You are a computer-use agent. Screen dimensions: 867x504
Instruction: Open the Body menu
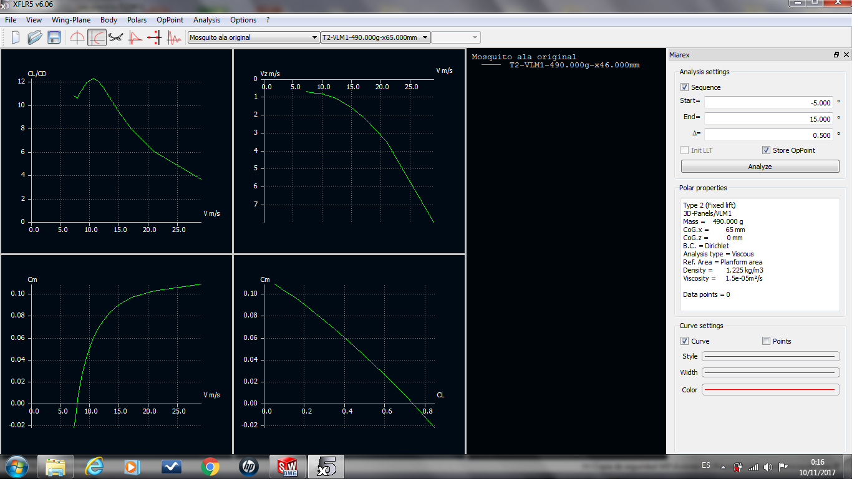pos(109,20)
